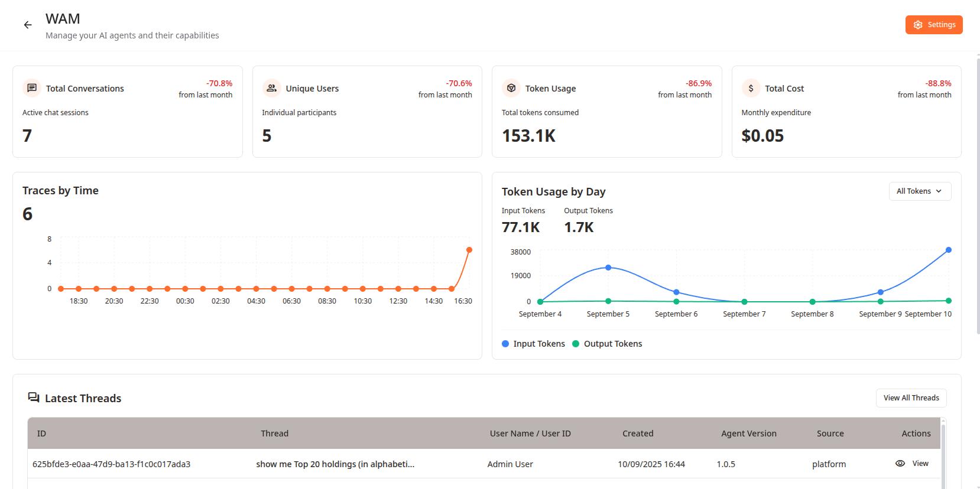
Task: Click the Total Cost dollar icon
Action: coord(751,88)
